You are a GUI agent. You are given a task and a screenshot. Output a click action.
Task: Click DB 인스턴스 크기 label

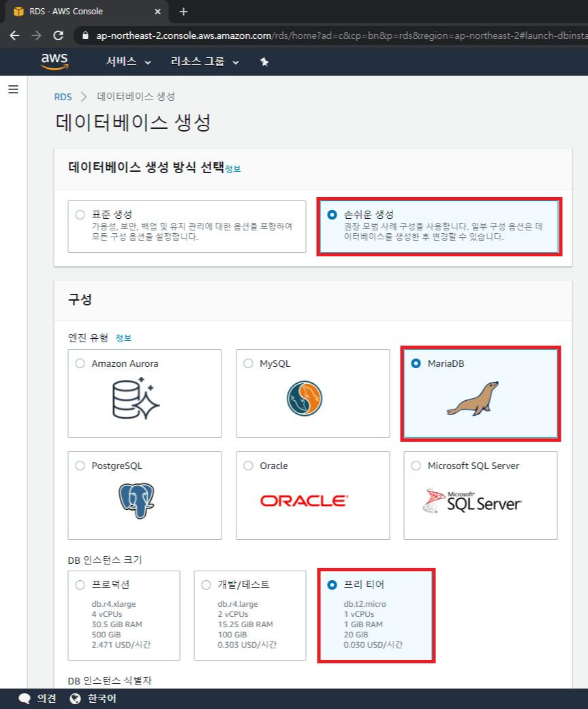coord(105,560)
